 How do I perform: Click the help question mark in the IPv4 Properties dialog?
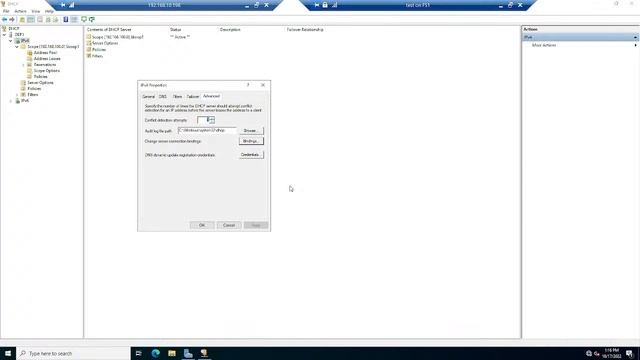click(248, 85)
